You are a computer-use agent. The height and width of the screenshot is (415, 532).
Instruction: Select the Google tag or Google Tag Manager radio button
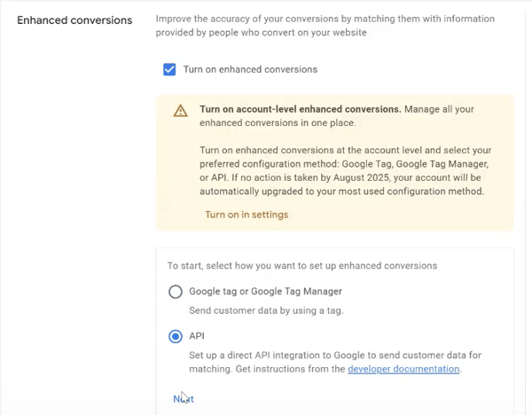pyautogui.click(x=176, y=292)
